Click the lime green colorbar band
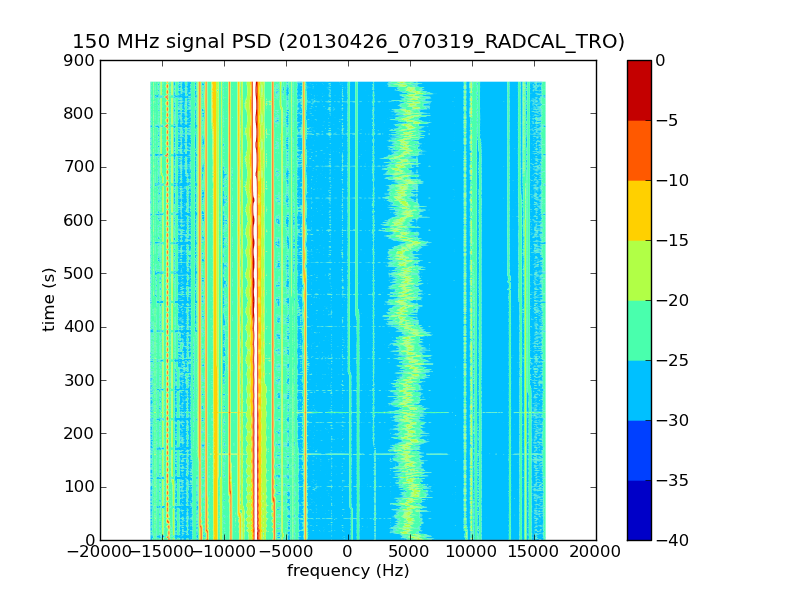The image size is (800, 600). pos(639,270)
